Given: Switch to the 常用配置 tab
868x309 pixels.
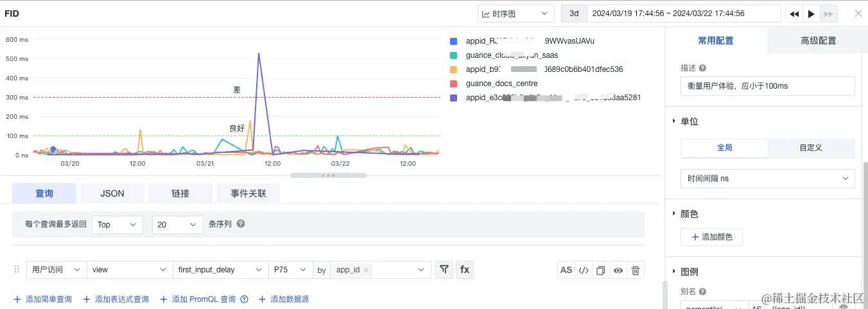Looking at the screenshot, I should pos(716,40).
